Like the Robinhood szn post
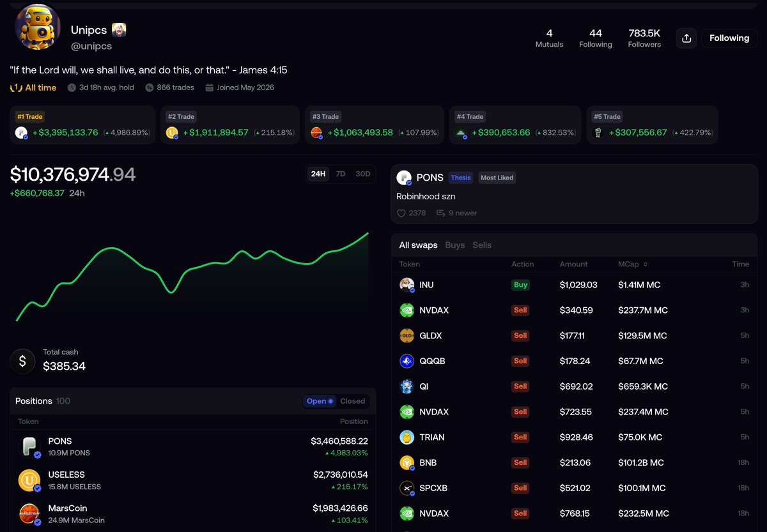Image resolution: width=767 pixels, height=532 pixels. coord(401,213)
